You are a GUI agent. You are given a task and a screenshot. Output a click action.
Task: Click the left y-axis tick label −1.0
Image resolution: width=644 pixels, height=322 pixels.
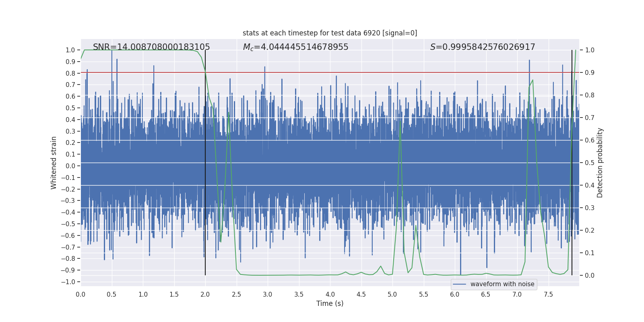click(x=68, y=282)
